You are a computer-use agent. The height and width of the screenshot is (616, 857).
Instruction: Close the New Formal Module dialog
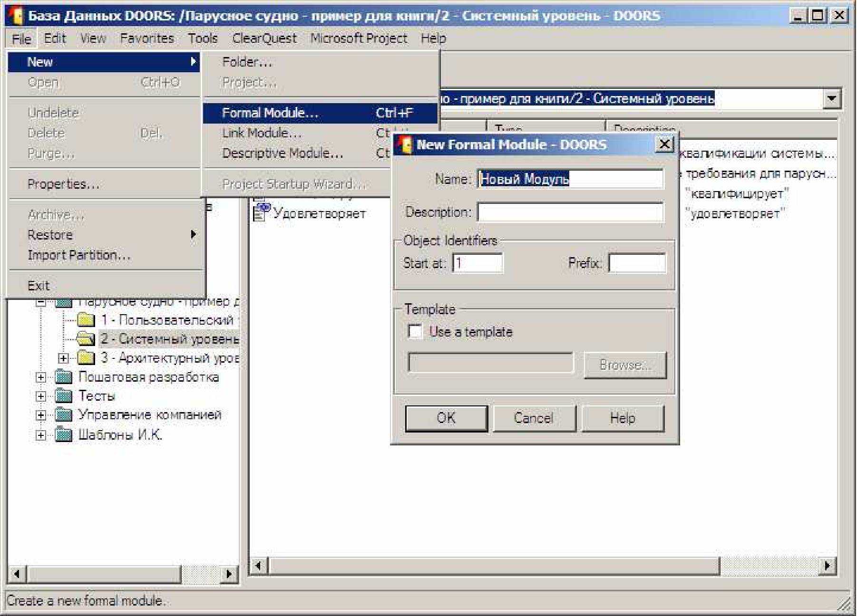coord(665,144)
